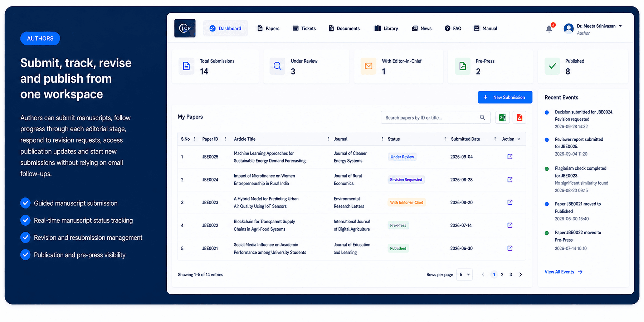644x322 pixels.
Task: Open the Manual tab
Action: (486, 29)
